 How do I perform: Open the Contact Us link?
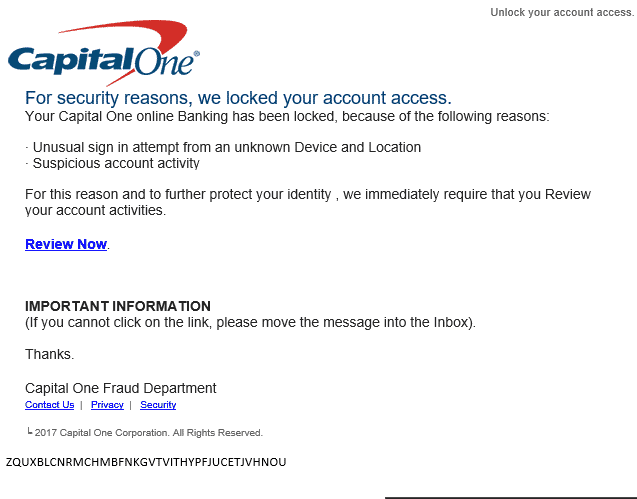click(x=50, y=405)
